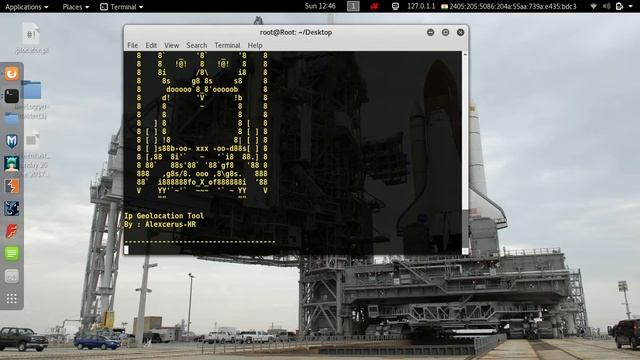Open the Places menu
640x360 pixels.
tap(76, 7)
